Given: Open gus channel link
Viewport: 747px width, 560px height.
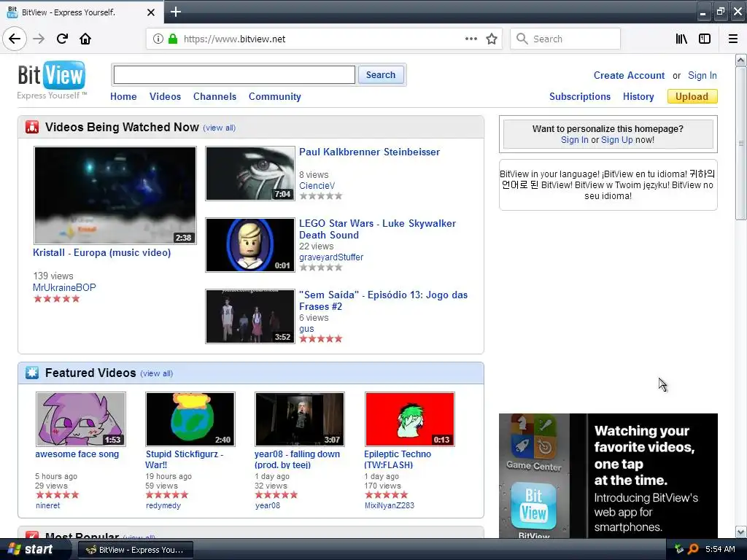Looking at the screenshot, I should [306, 329].
